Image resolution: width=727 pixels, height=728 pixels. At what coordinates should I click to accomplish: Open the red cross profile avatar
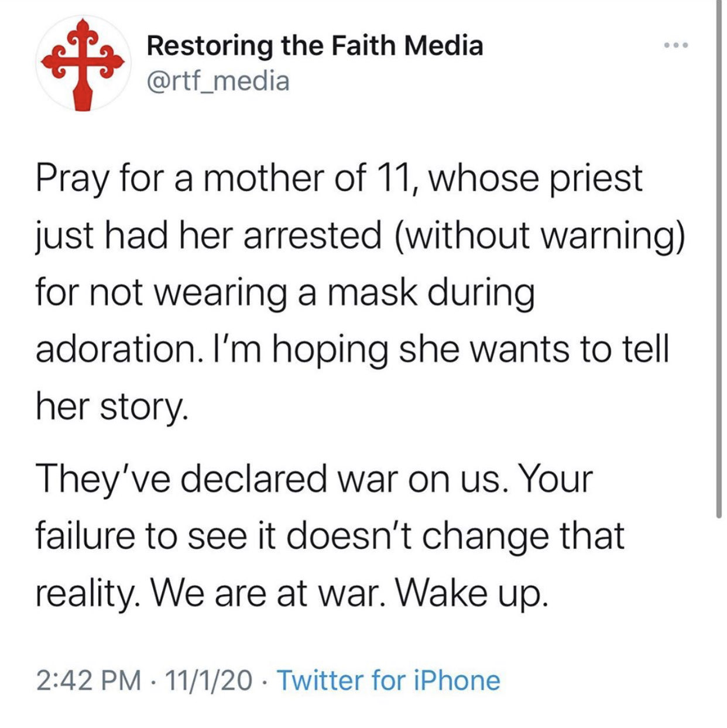pos(81,63)
